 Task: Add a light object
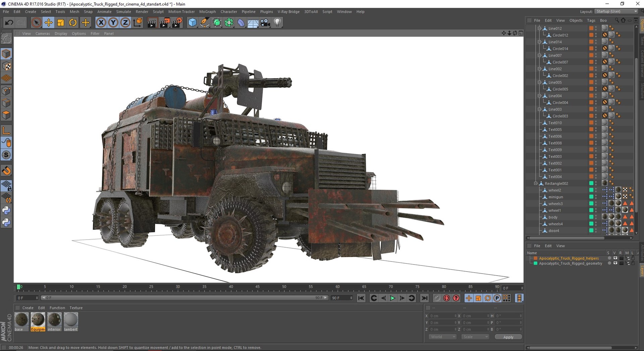point(277,23)
